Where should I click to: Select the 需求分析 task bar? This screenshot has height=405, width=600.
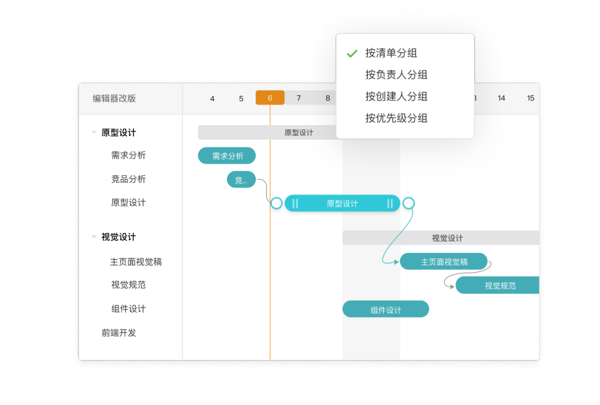tap(227, 156)
